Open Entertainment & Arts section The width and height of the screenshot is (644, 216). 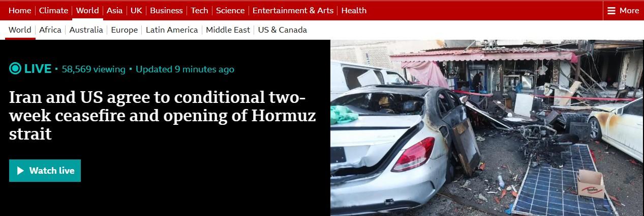[x=293, y=10]
